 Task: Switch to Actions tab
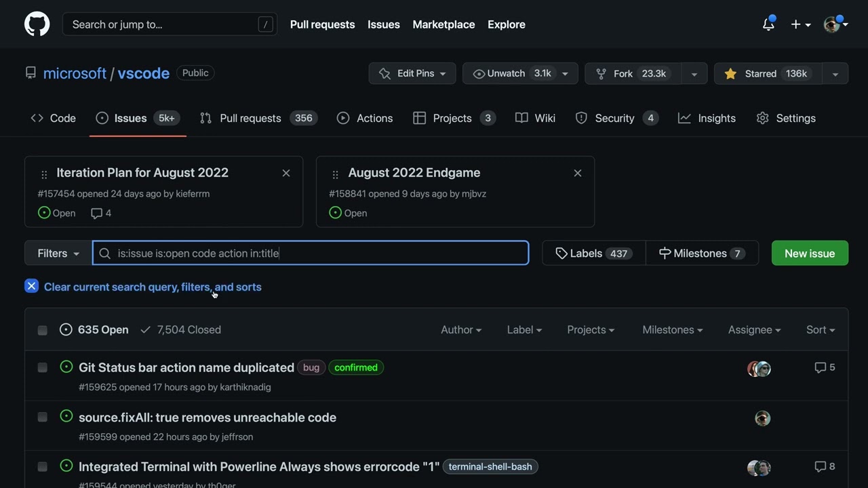(x=365, y=118)
